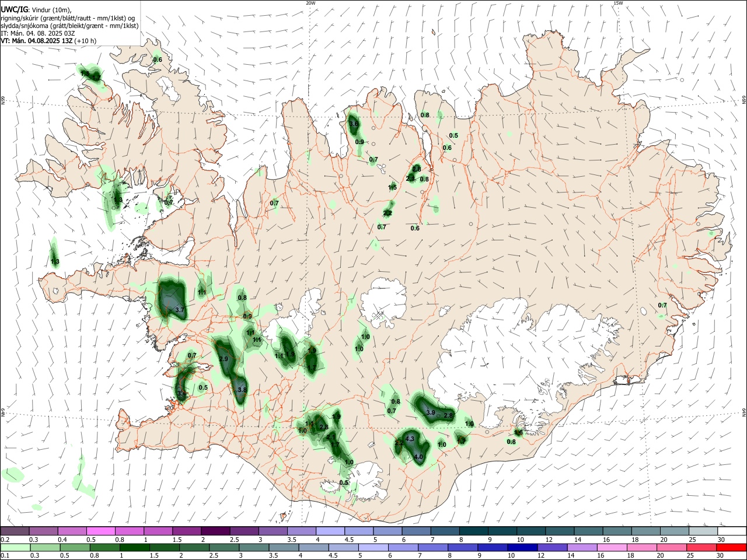The image size is (747, 560).
Task: Click the pale grey 25 swatch in the snow scale
Action: (x=703, y=531)
